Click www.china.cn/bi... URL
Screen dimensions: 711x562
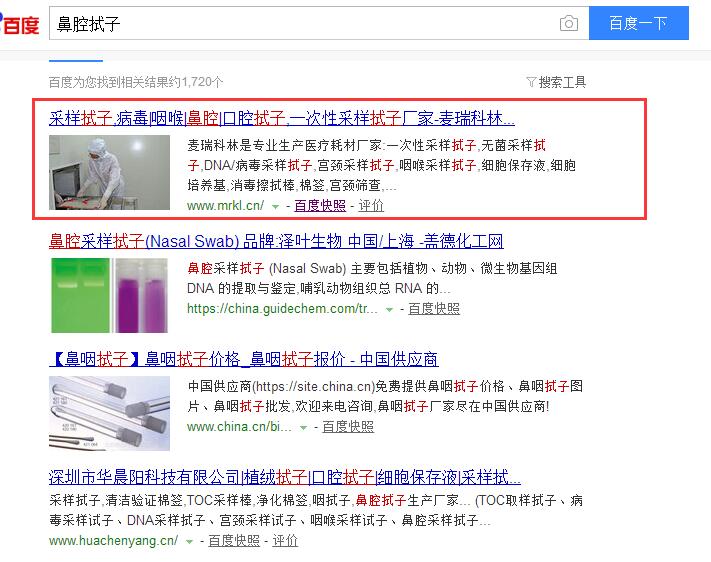pos(239,427)
